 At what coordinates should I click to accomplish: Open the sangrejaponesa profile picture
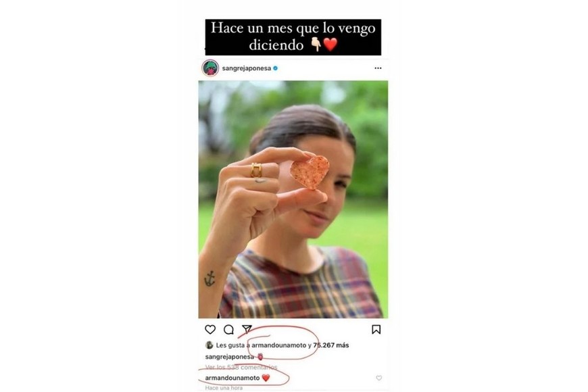[x=210, y=68]
